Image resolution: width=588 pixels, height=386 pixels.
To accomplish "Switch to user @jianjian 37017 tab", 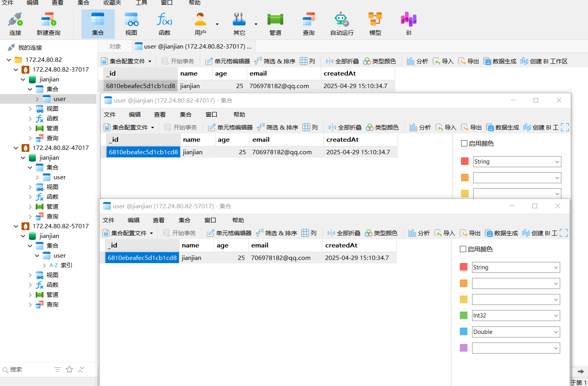I will pyautogui.click(x=194, y=47).
